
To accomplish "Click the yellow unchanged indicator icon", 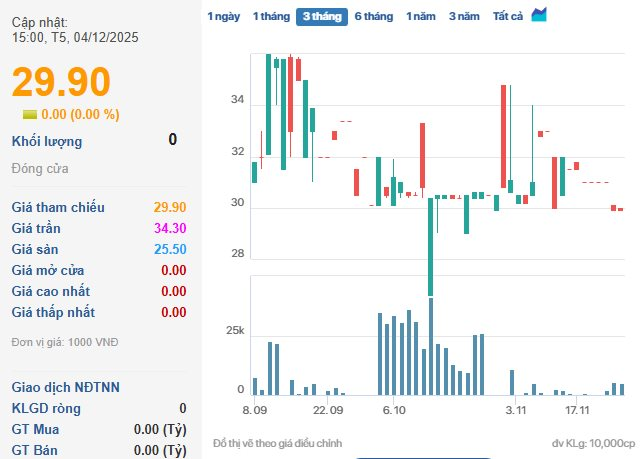I will tap(30, 115).
